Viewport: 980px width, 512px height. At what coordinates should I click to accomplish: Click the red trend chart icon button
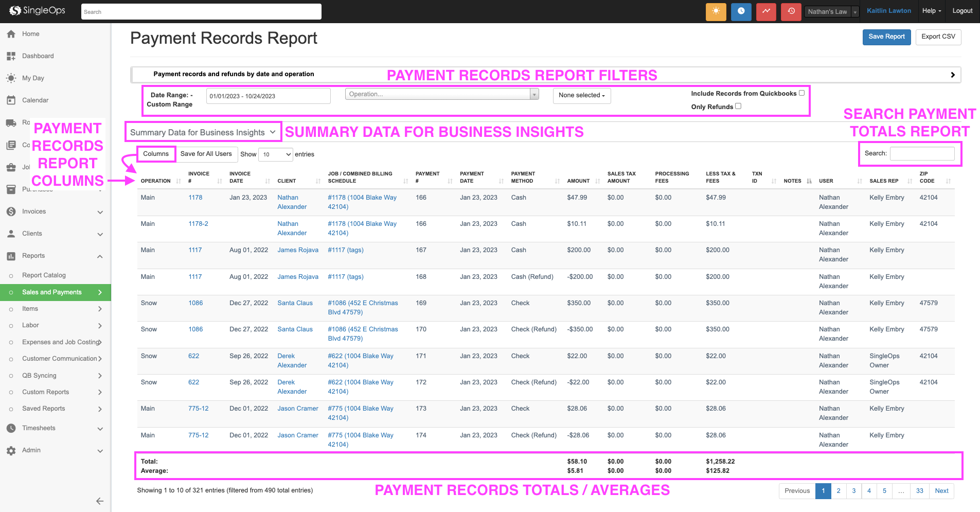click(766, 11)
